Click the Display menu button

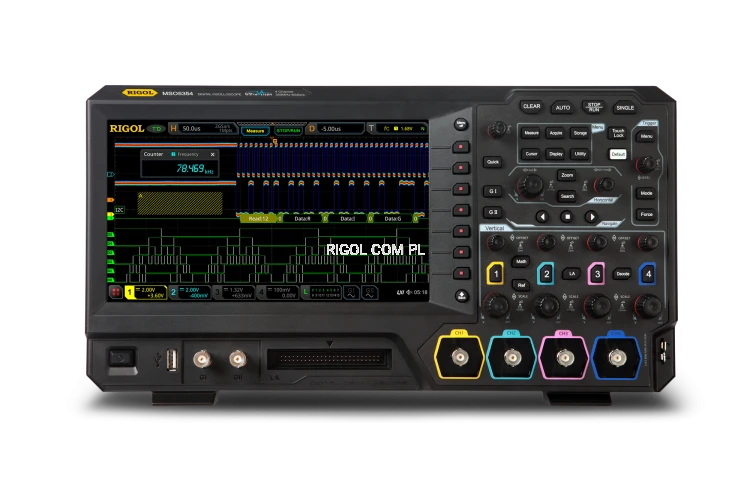coord(556,154)
